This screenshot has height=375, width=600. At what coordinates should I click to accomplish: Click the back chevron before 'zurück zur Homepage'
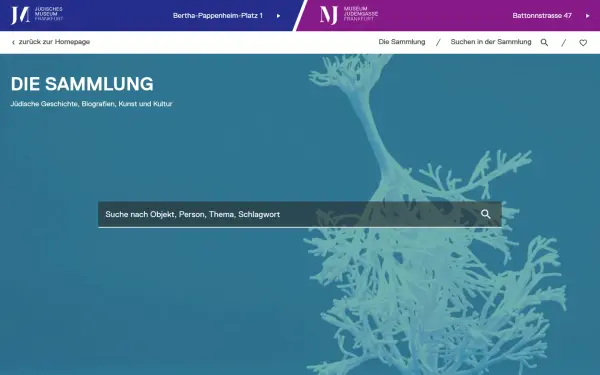click(13, 42)
